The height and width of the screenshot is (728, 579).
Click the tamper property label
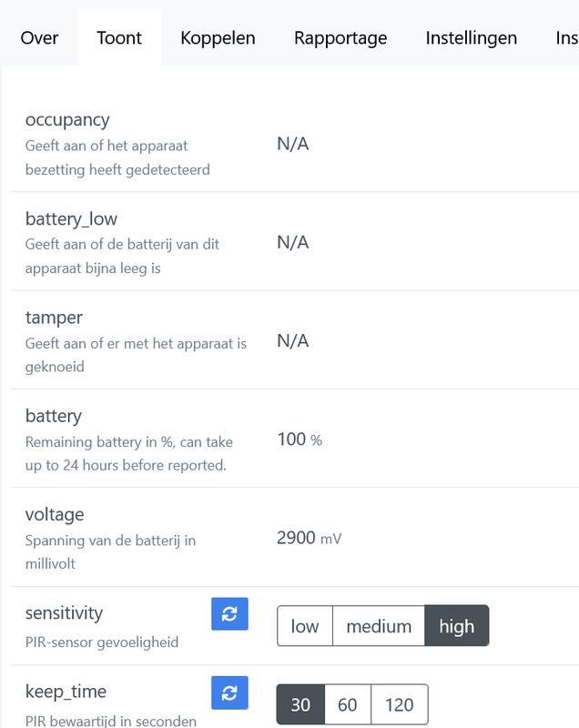click(x=53, y=318)
